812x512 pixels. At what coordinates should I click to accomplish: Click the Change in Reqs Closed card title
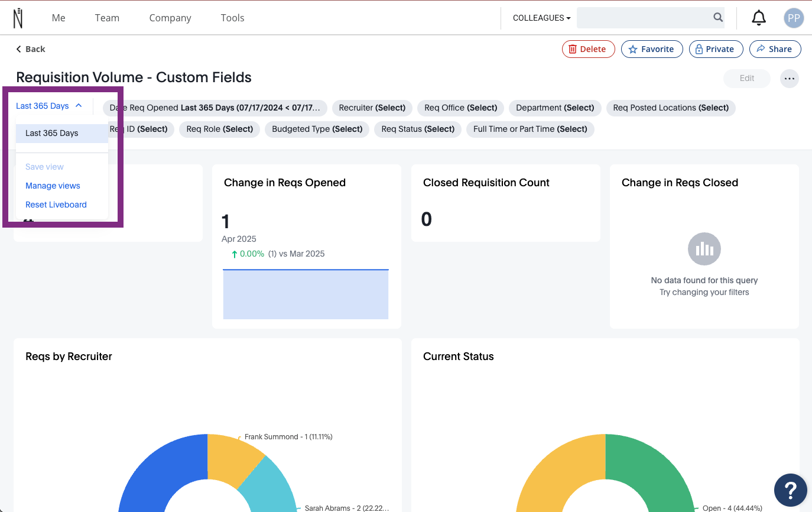pos(680,183)
